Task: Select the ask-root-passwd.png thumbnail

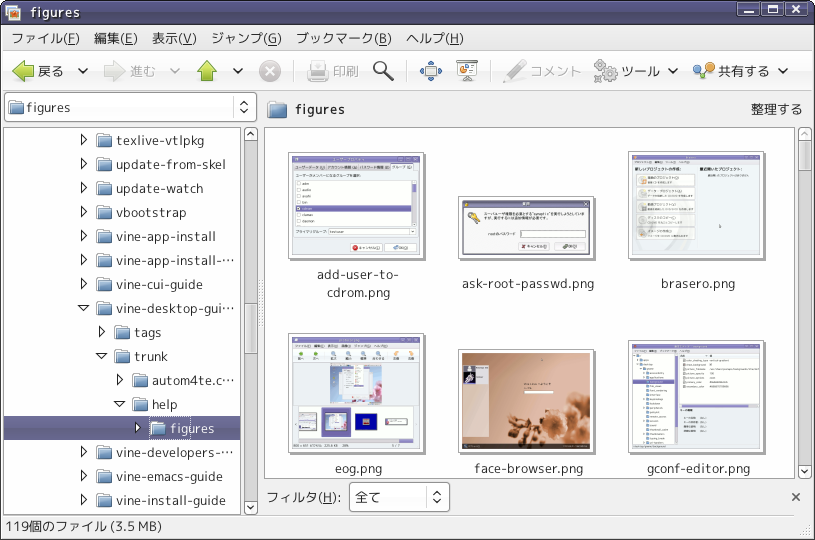Action: (x=527, y=228)
